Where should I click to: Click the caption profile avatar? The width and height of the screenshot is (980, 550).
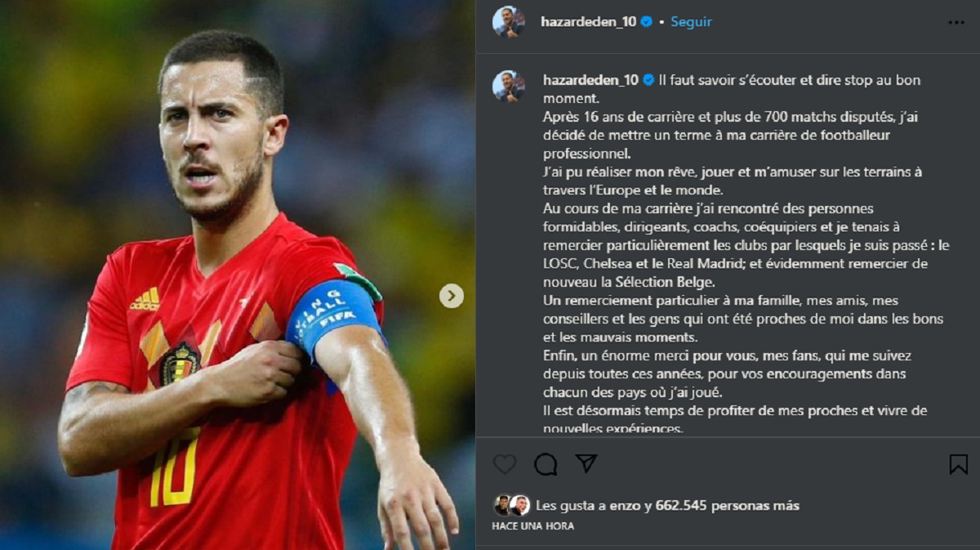[508, 86]
